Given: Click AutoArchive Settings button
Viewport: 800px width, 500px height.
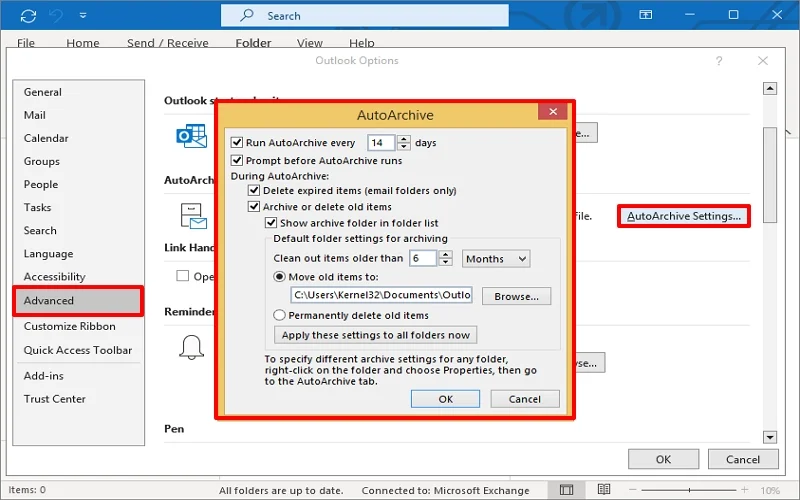Looking at the screenshot, I should coord(684,216).
